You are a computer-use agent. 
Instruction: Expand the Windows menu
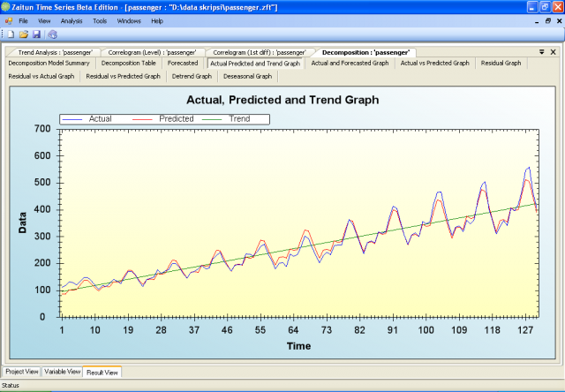129,20
